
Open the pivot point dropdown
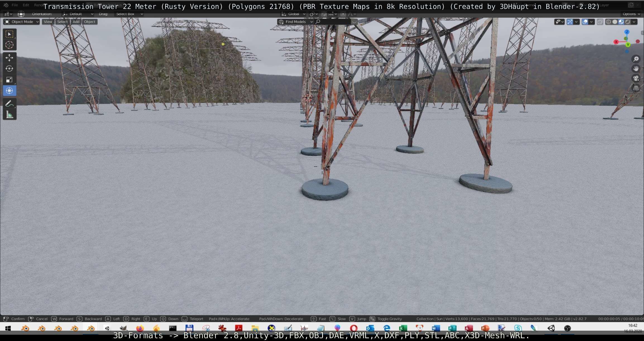314,14
